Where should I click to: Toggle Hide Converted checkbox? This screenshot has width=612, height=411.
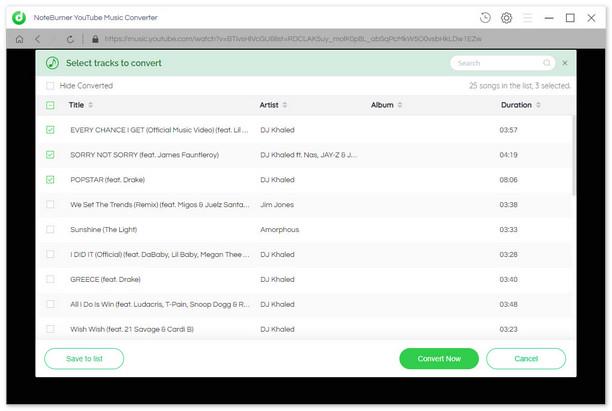50,85
